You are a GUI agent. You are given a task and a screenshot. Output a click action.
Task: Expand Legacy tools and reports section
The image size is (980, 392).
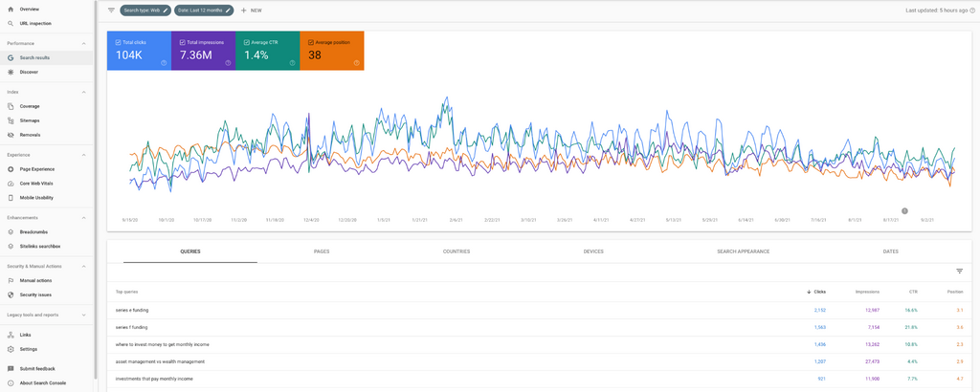coord(83,315)
